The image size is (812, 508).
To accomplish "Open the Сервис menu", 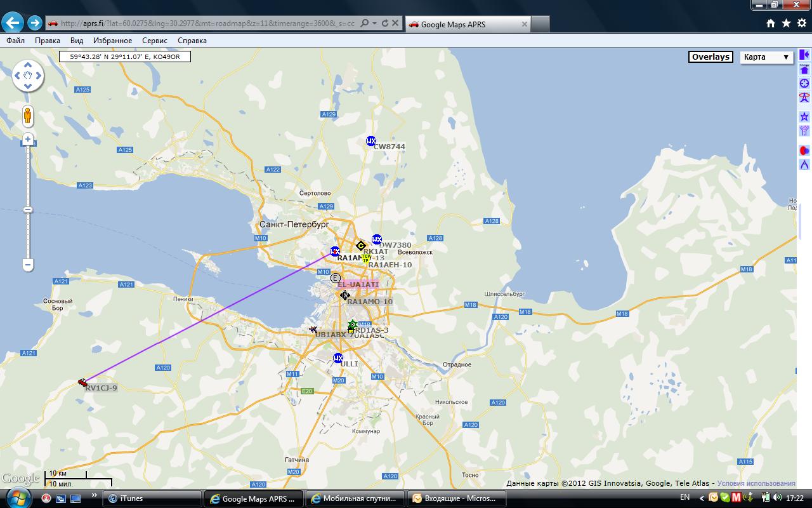I will [155, 41].
